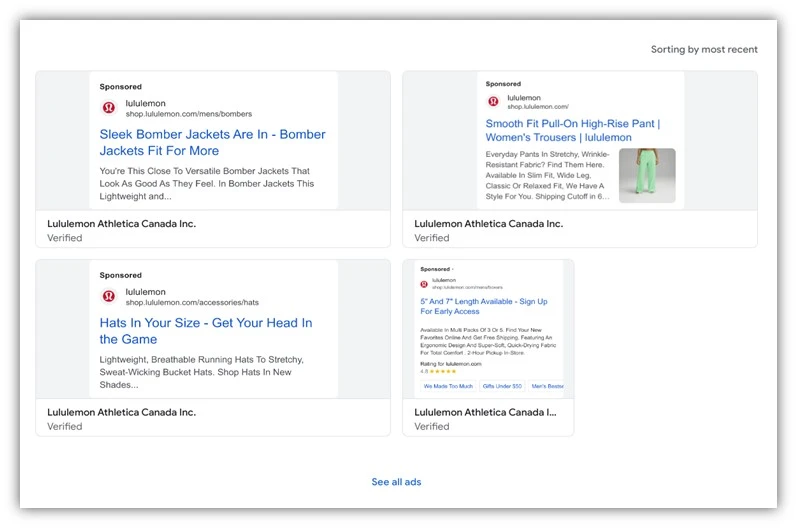Click Sponsored label in bomber jackets ad
797x528 pixels.
pos(120,86)
